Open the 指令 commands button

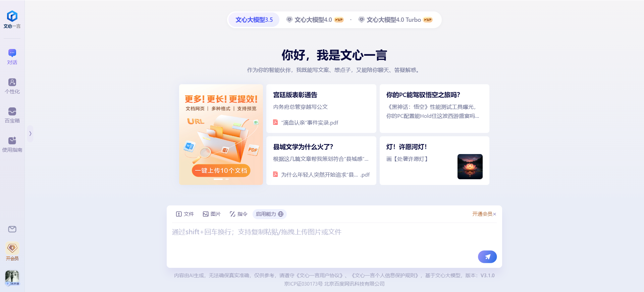238,214
